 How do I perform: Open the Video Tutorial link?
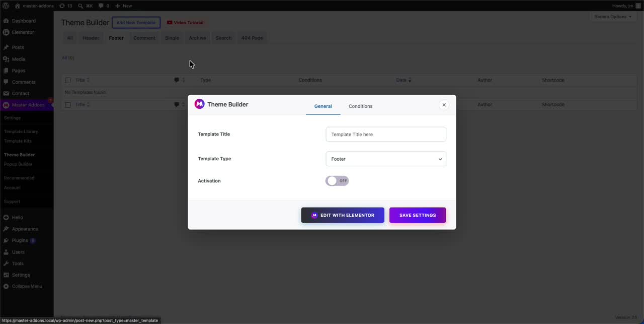[185, 23]
